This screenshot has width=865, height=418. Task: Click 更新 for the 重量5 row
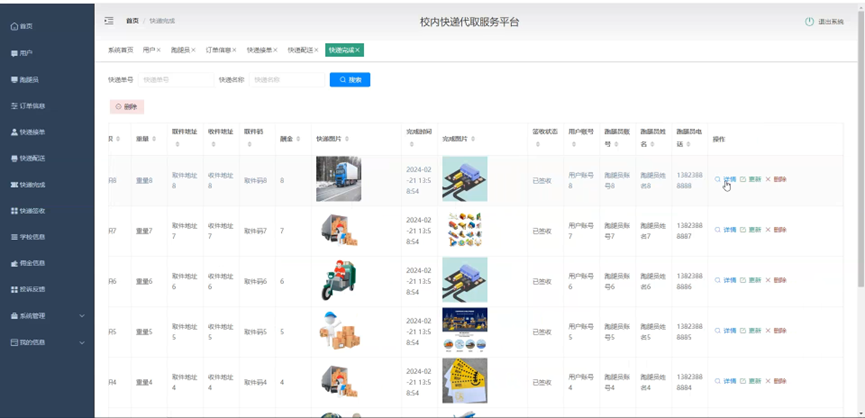(x=751, y=331)
